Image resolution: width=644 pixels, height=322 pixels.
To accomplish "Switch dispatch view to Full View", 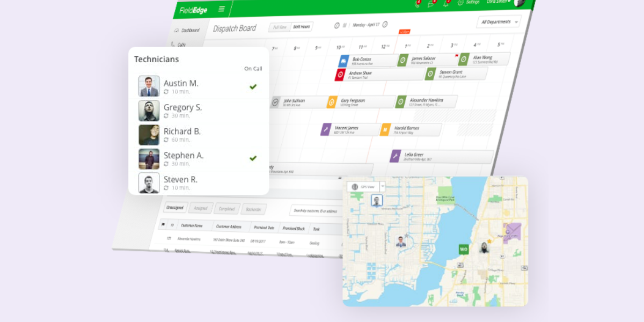I will tap(279, 27).
